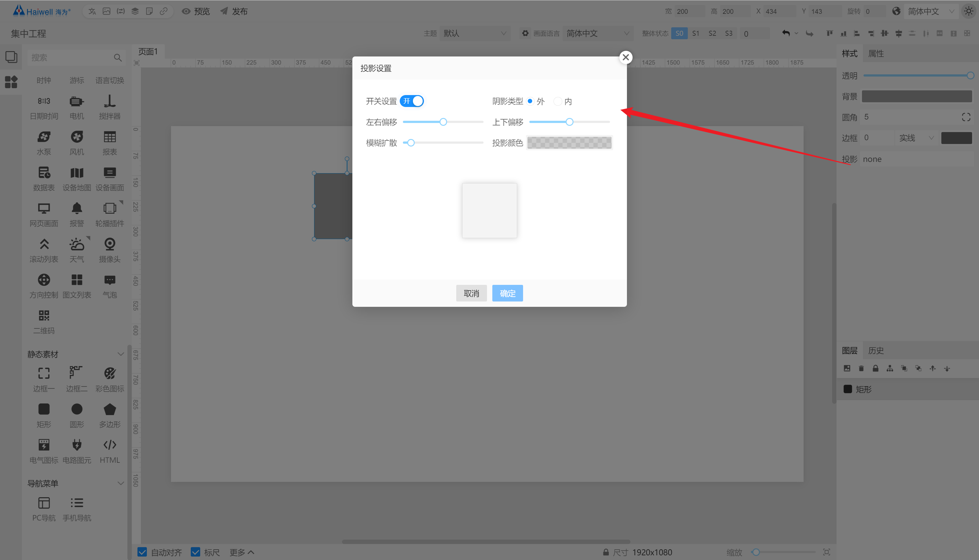Select the 电机 motor component
This screenshot has height=560, width=979.
point(77,101)
